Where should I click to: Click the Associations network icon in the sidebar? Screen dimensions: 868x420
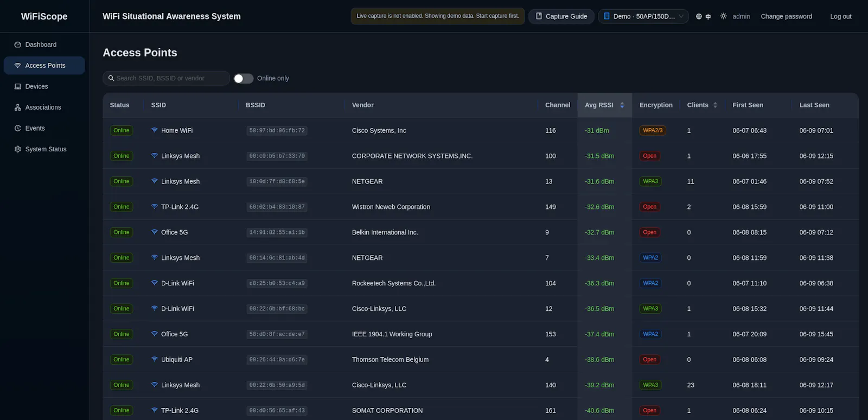18,107
